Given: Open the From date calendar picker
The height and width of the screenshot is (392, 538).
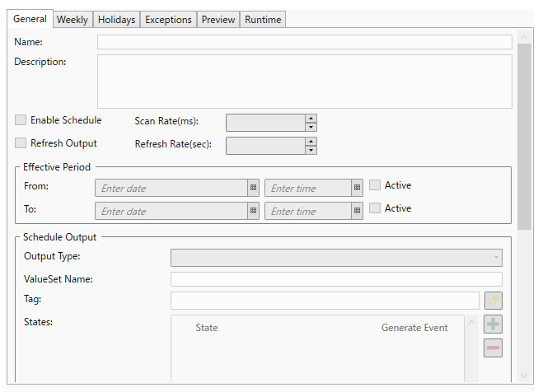Looking at the screenshot, I should (253, 188).
